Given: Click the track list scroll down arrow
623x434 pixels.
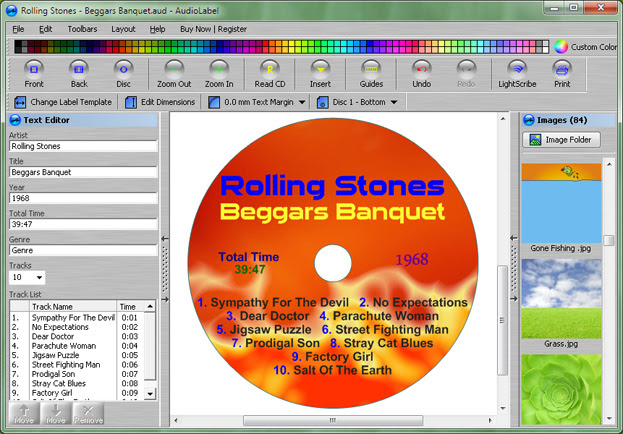Looking at the screenshot, I should [x=150, y=394].
